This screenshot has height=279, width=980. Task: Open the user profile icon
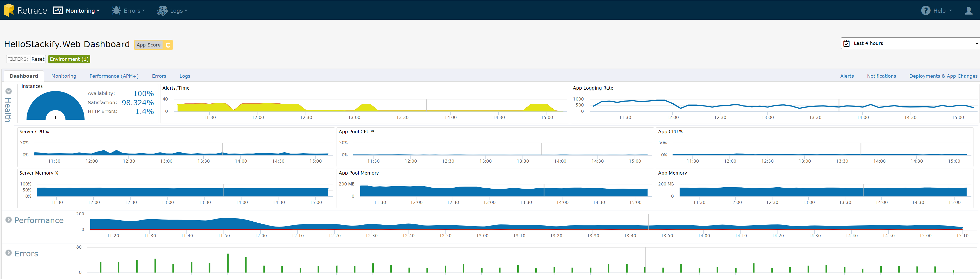(x=969, y=11)
